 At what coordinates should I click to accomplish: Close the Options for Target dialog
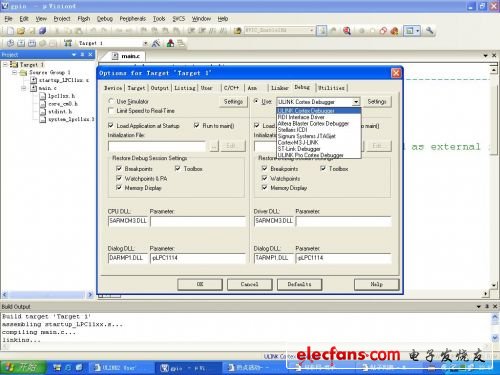tap(396, 73)
